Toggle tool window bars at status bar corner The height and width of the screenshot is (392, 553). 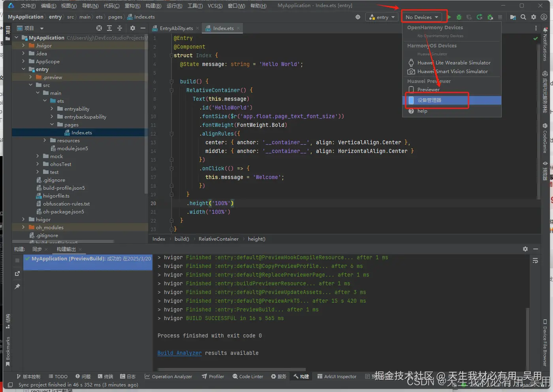pyautogui.click(x=10, y=384)
